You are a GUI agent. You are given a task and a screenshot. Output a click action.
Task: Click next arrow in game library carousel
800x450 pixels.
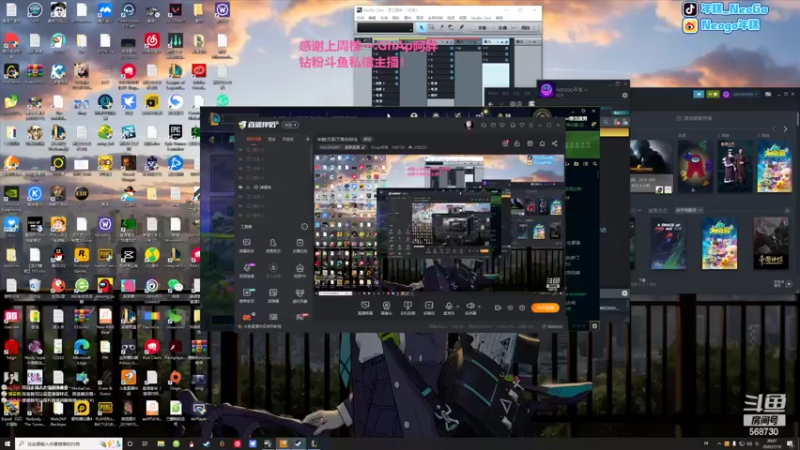click(x=785, y=129)
